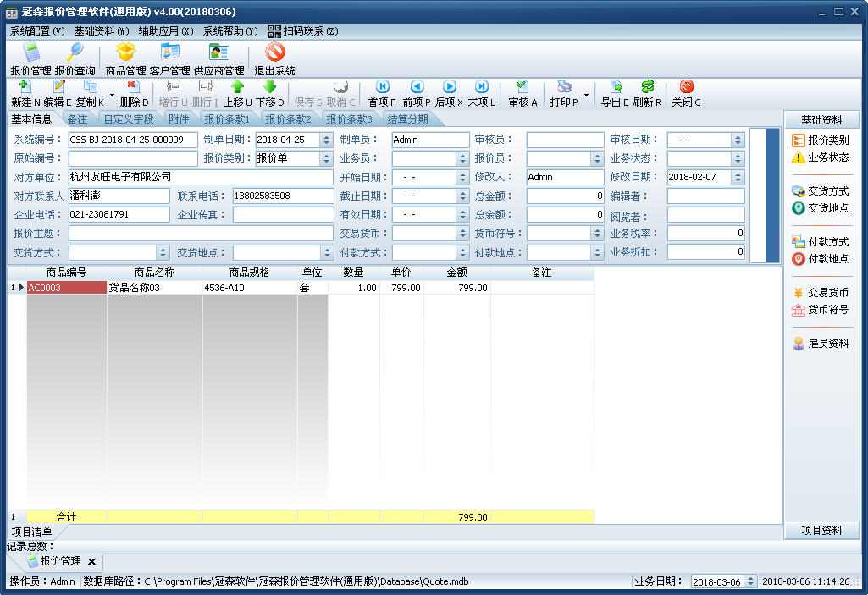This screenshot has width=868, height=595.
Task: Click the 复制 toolbar icon
Action: point(90,94)
